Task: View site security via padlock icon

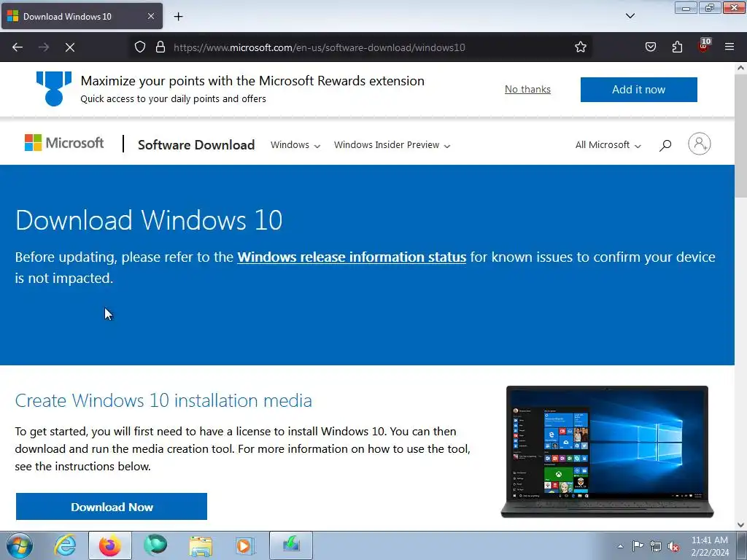Action: point(160,47)
